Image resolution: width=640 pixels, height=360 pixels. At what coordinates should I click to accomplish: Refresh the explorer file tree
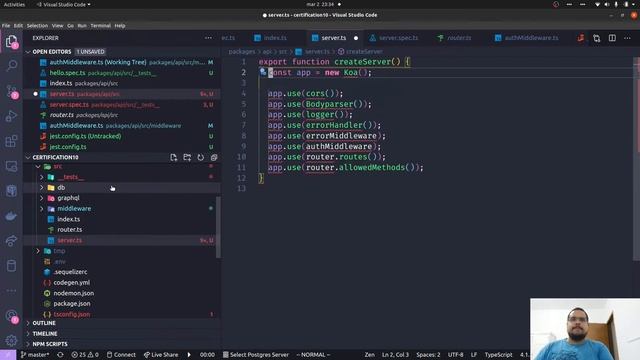tap(200, 158)
